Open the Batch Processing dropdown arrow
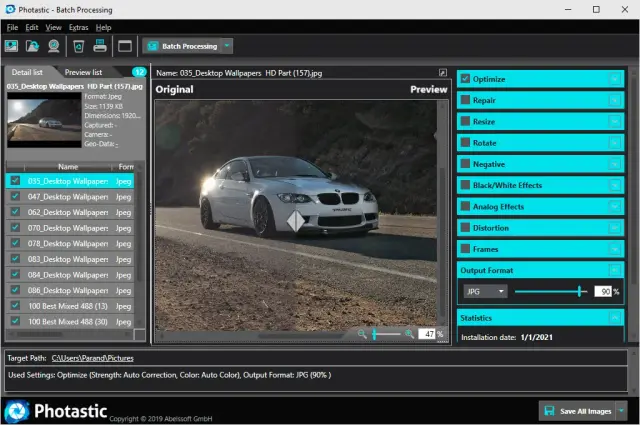The height and width of the screenshot is (425, 640). tap(227, 46)
